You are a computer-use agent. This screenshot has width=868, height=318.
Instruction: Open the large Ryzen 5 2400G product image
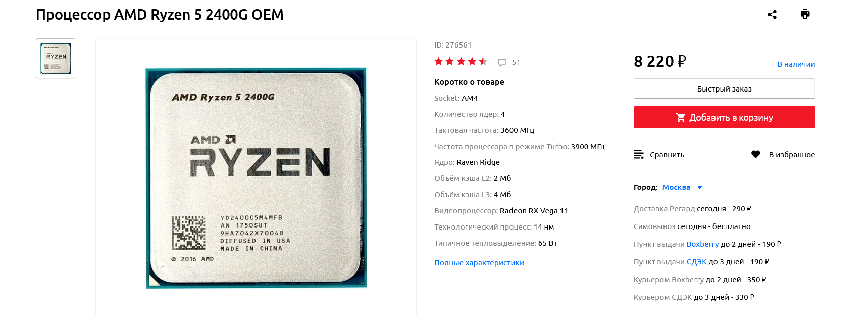pos(256,178)
